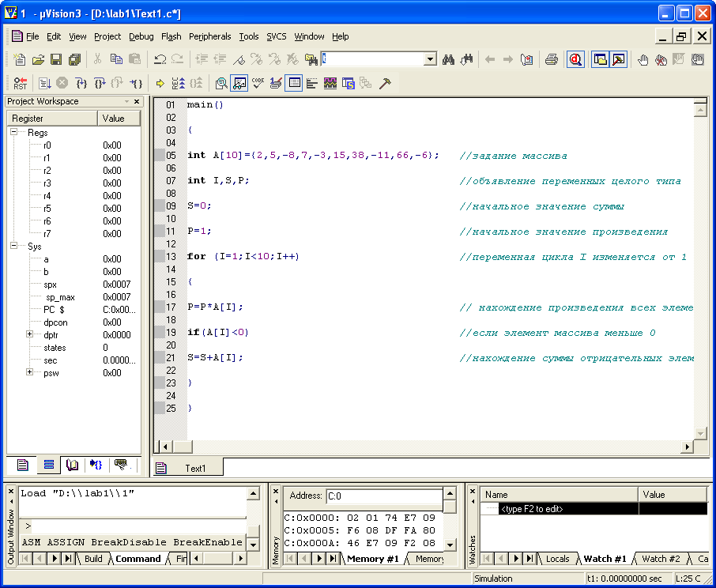The height and width of the screenshot is (588, 716).
Task: Click the Step Into icon
Action: coord(81,83)
